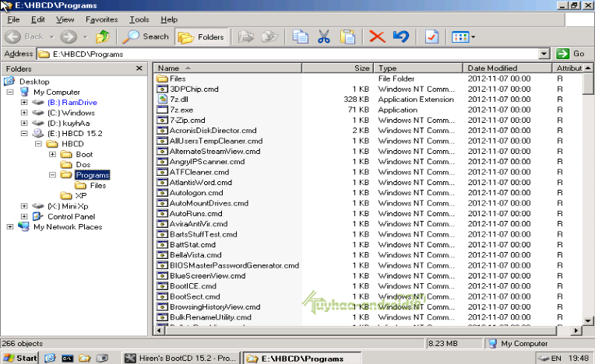Open the Edit menu
Viewport: 595px width, 364px height.
click(x=38, y=19)
